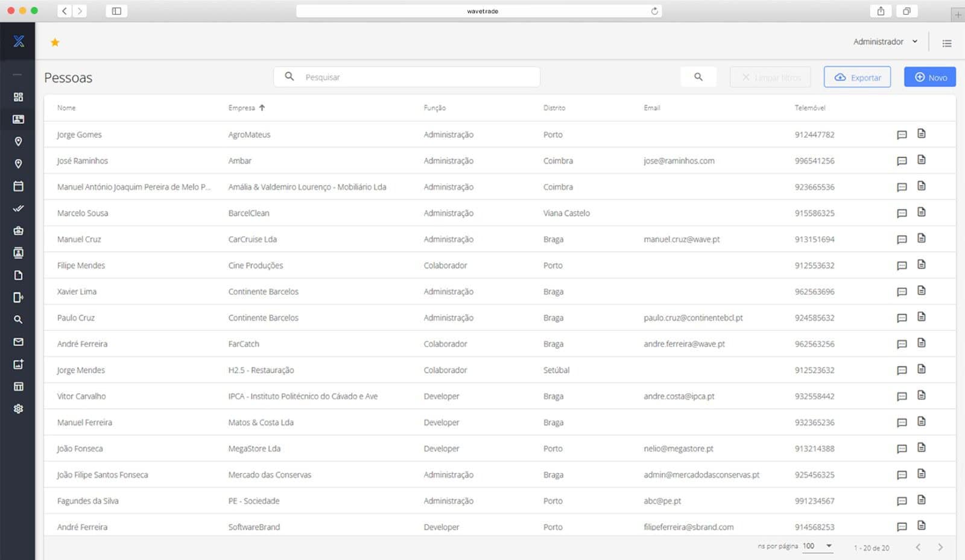The width and height of the screenshot is (965, 560).
Task: Click the favorites star icon
Action: (x=55, y=42)
